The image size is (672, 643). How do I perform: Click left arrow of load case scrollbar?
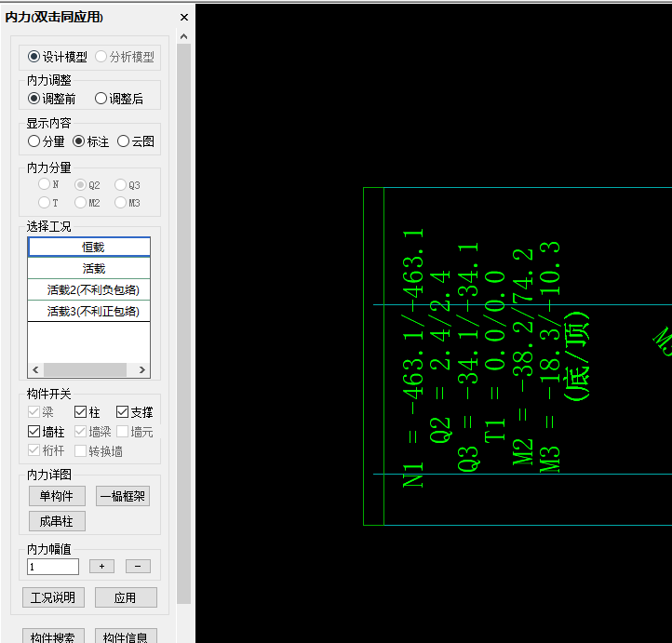pyautogui.click(x=35, y=369)
